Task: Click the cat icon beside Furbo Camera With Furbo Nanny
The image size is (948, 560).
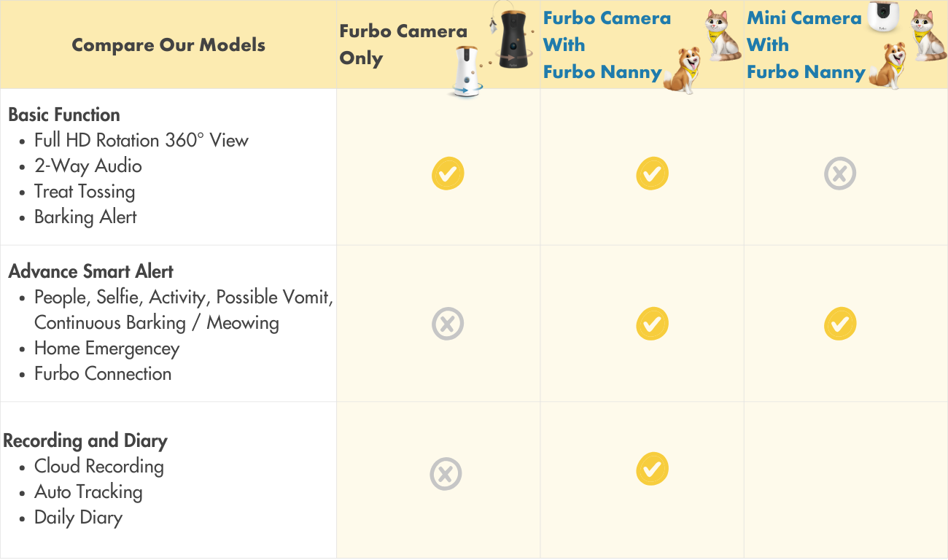Action: [721, 35]
